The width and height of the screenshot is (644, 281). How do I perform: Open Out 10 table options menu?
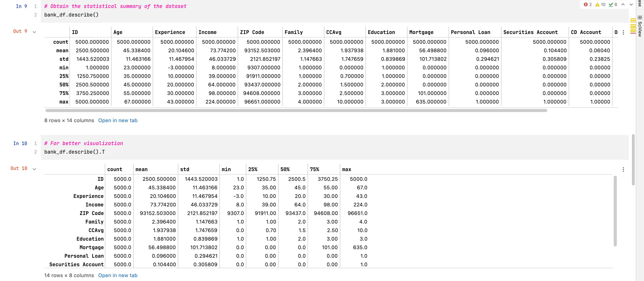point(623,170)
